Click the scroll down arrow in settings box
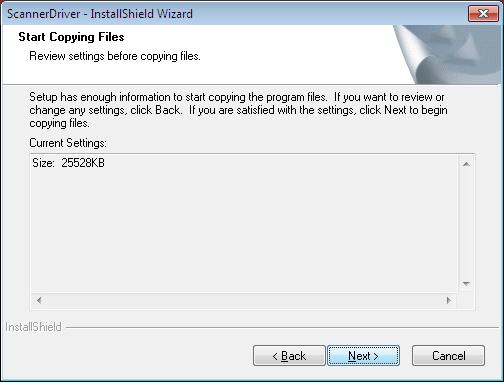Screen dimensions: 504x383 click(x=466, y=284)
